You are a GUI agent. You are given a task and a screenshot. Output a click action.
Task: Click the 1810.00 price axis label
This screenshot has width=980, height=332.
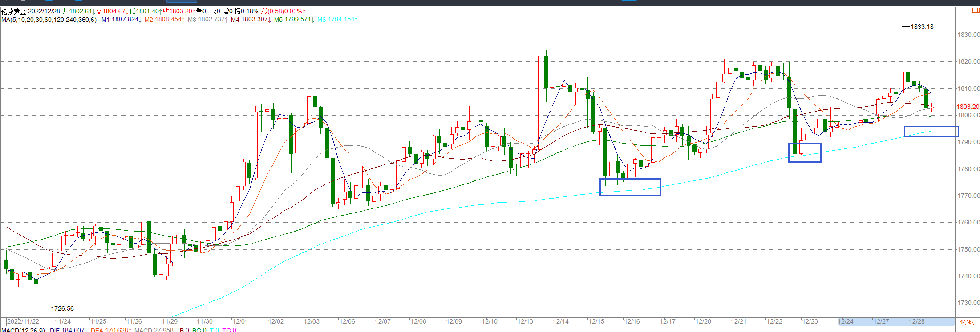[968, 88]
